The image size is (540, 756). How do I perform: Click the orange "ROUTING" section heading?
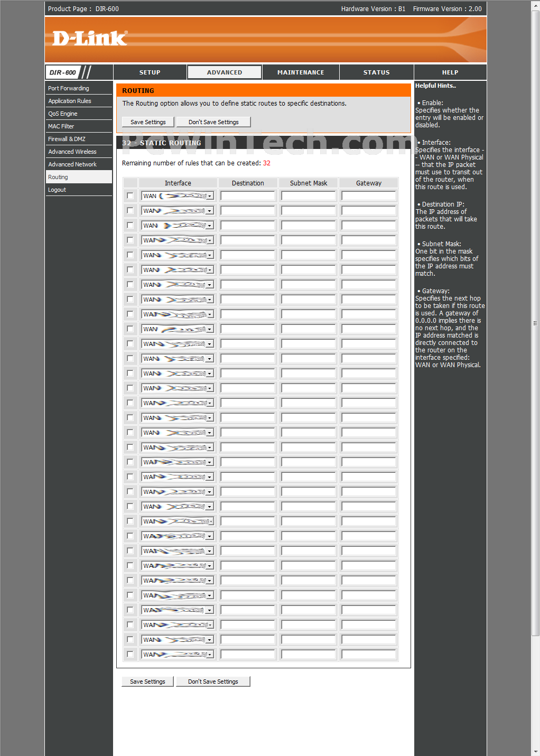click(138, 91)
